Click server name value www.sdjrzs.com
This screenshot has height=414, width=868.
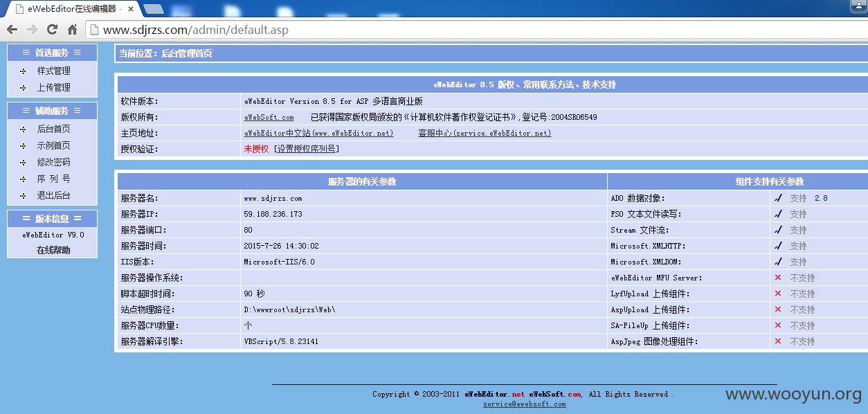point(273,198)
